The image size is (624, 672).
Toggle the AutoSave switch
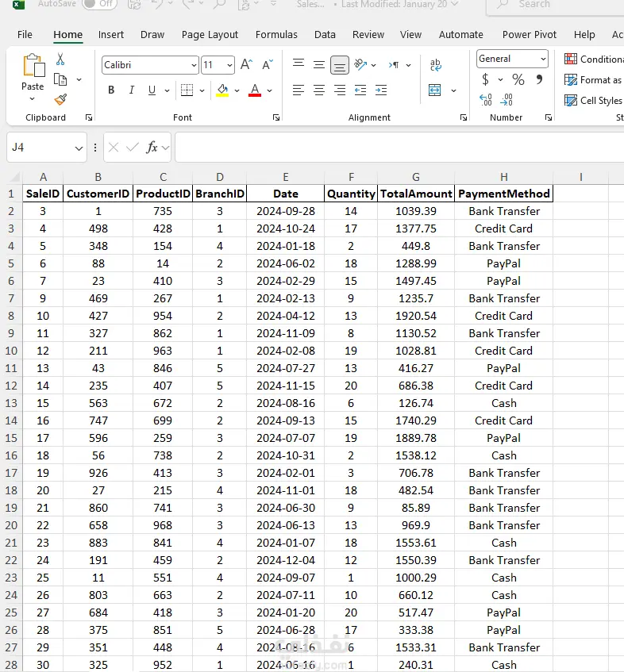(99, 4)
